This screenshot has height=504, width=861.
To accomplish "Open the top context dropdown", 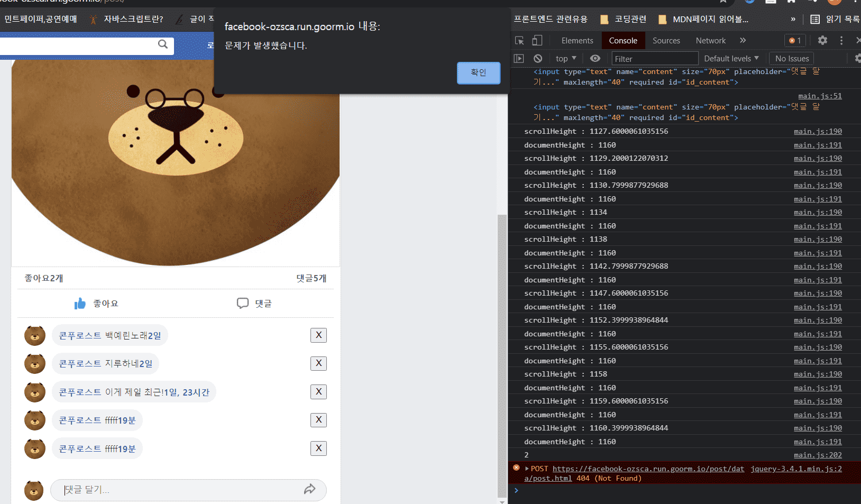I will coord(566,59).
